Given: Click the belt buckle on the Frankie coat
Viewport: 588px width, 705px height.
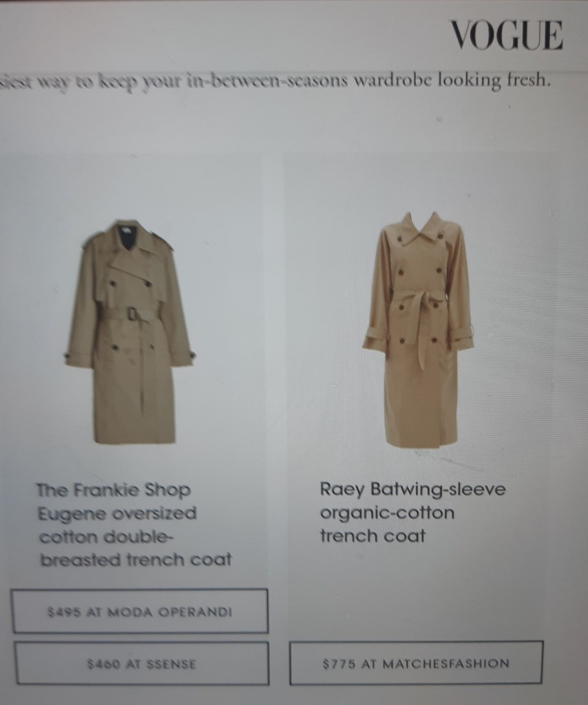Looking at the screenshot, I should click(132, 313).
